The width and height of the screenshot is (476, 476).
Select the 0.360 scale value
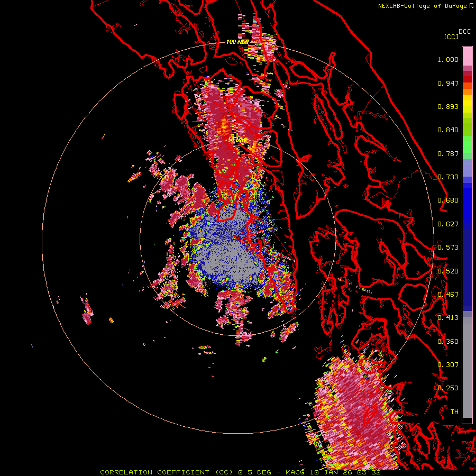[x=448, y=342]
